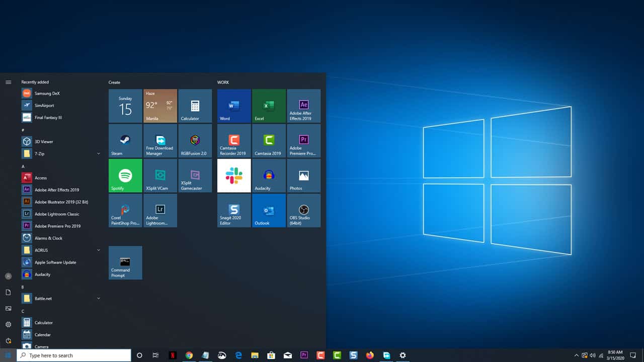
Task: Launch OBS Studio (64bit) tile
Action: tap(303, 210)
